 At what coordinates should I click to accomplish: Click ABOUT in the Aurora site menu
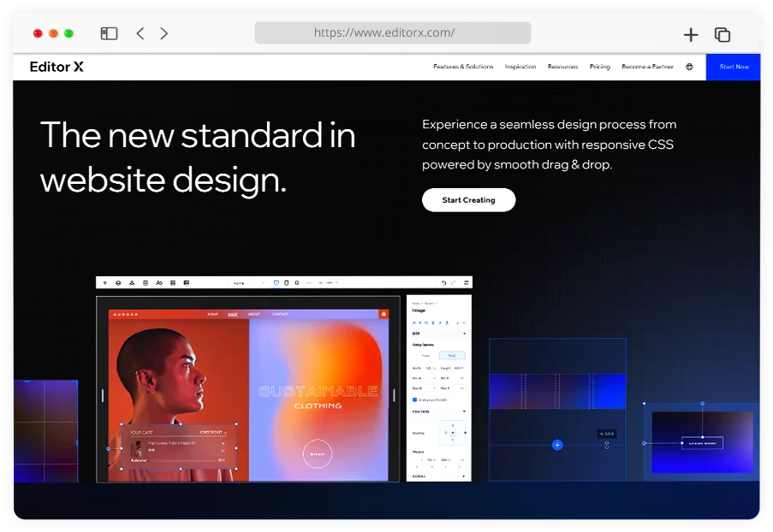coord(254,314)
